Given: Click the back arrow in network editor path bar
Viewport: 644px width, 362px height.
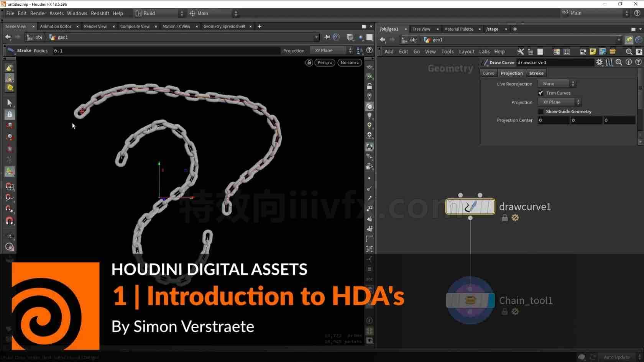Looking at the screenshot, I should point(383,40).
